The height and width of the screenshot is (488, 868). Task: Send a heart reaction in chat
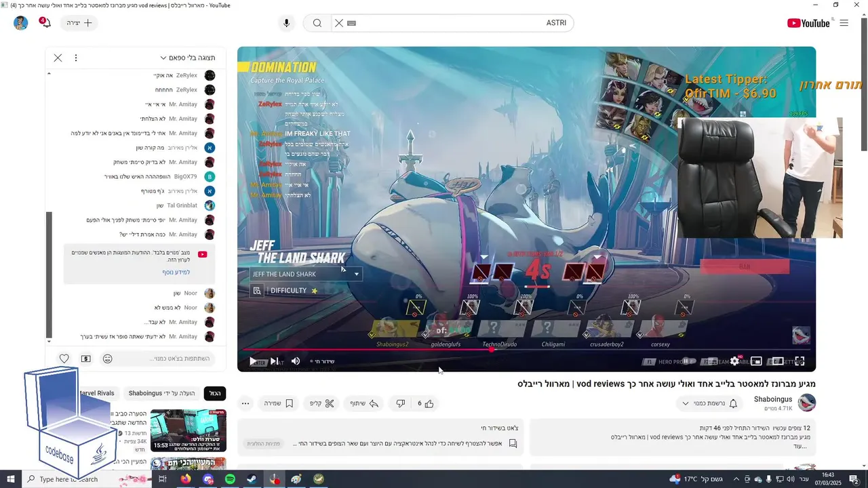coord(64,359)
